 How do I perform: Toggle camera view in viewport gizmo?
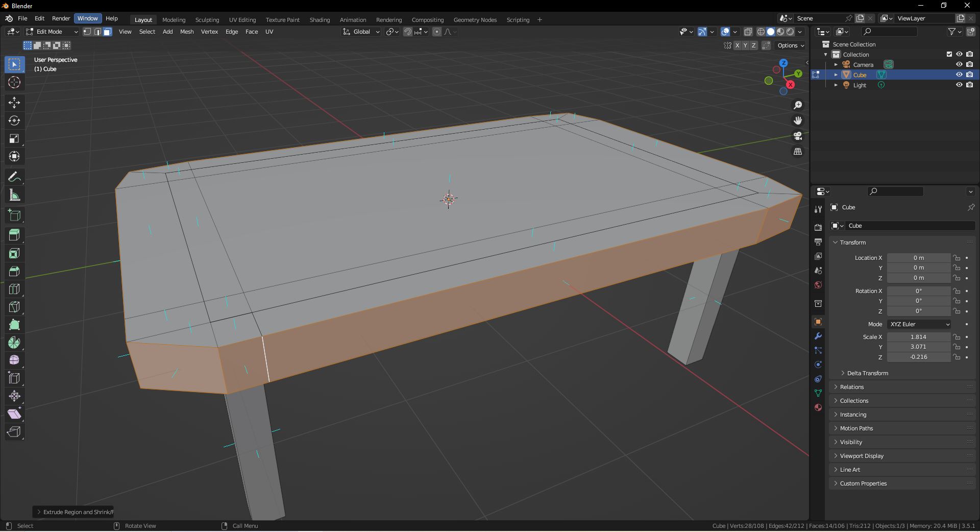797,136
